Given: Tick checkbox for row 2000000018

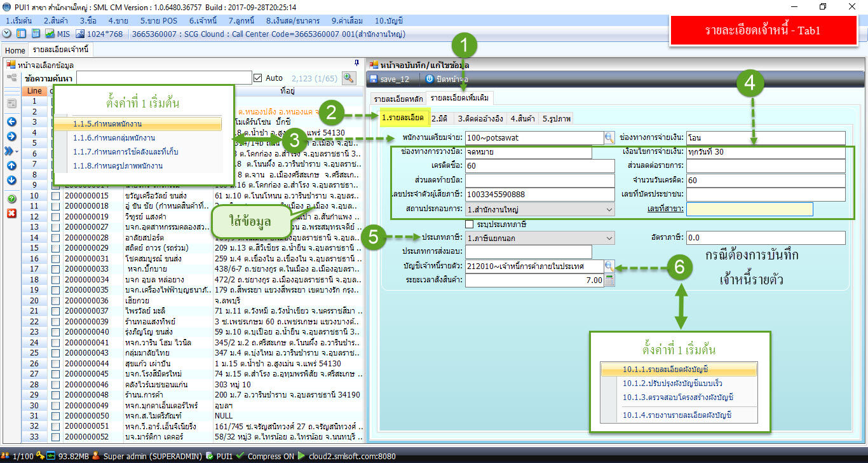Looking at the screenshot, I should pyautogui.click(x=55, y=206).
